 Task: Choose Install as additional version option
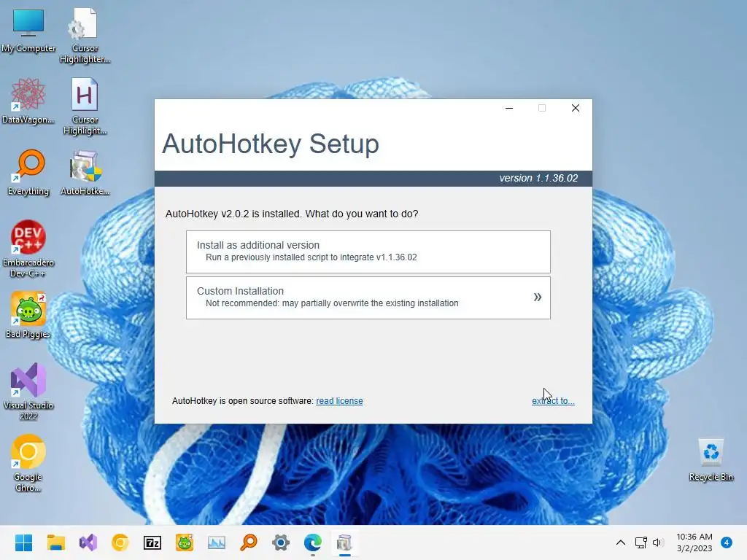pyautogui.click(x=368, y=252)
